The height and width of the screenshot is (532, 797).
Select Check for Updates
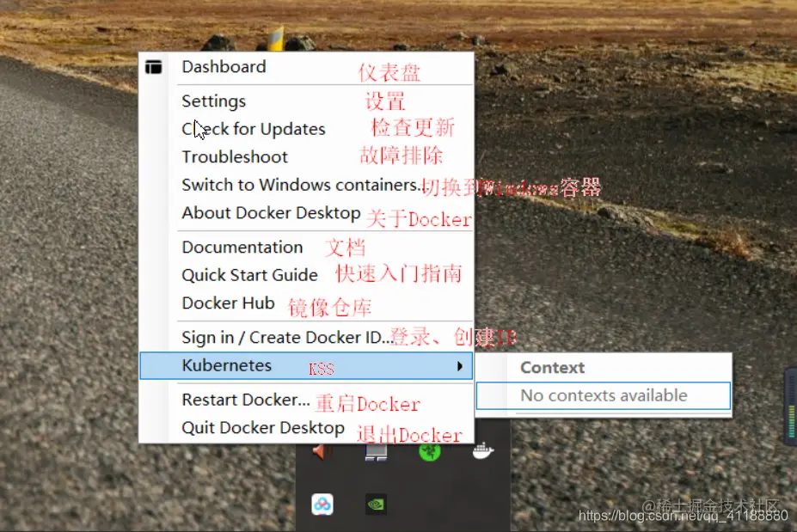306,129
